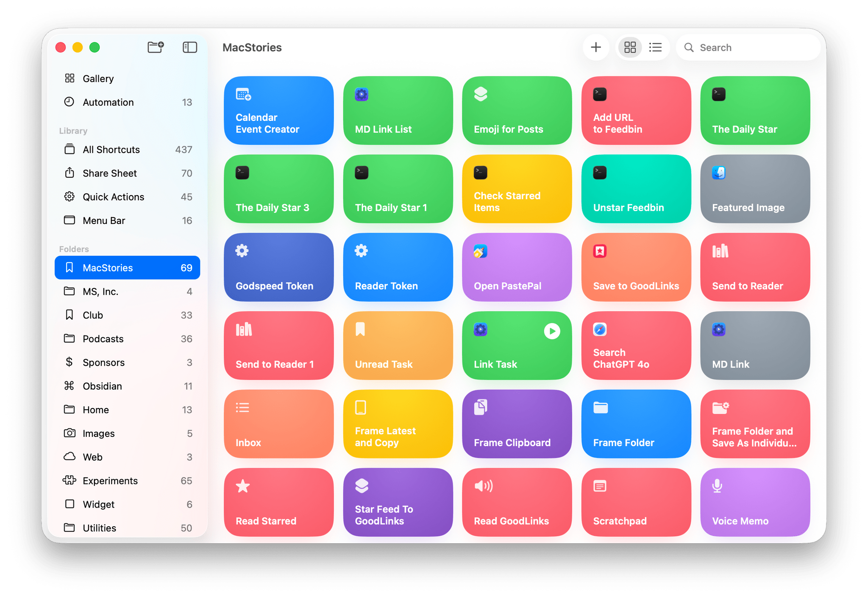Open the Podcasts folder
The image size is (868, 598).
click(127, 339)
